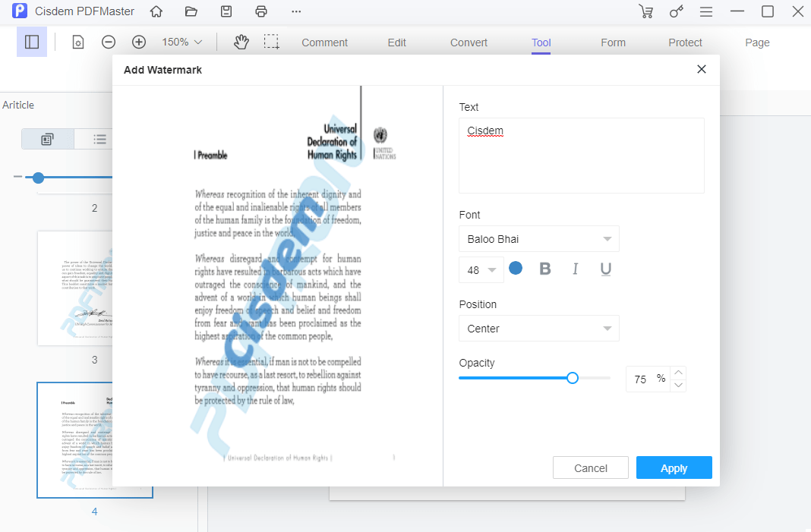Select the thumbnails view icon in sidebar

pyautogui.click(x=48, y=139)
